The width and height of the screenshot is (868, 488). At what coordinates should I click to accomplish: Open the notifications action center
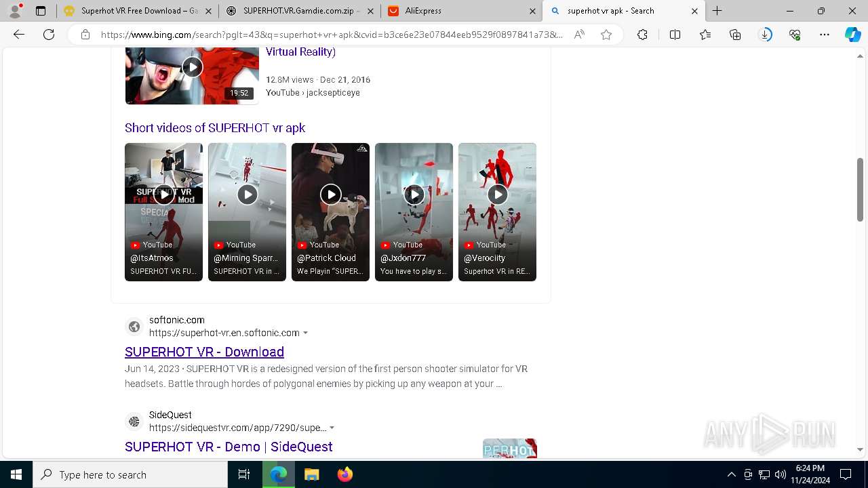pos(846,474)
